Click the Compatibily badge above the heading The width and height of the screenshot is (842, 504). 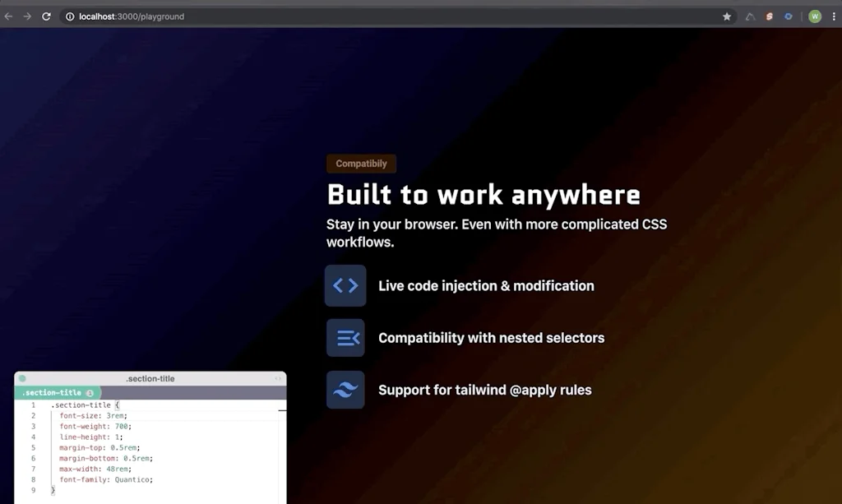pyautogui.click(x=361, y=163)
